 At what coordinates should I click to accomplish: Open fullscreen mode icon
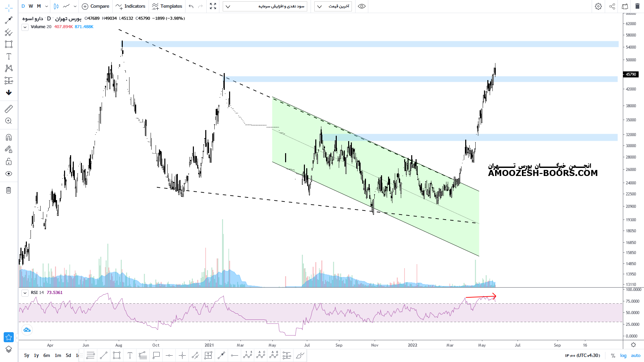213,6
